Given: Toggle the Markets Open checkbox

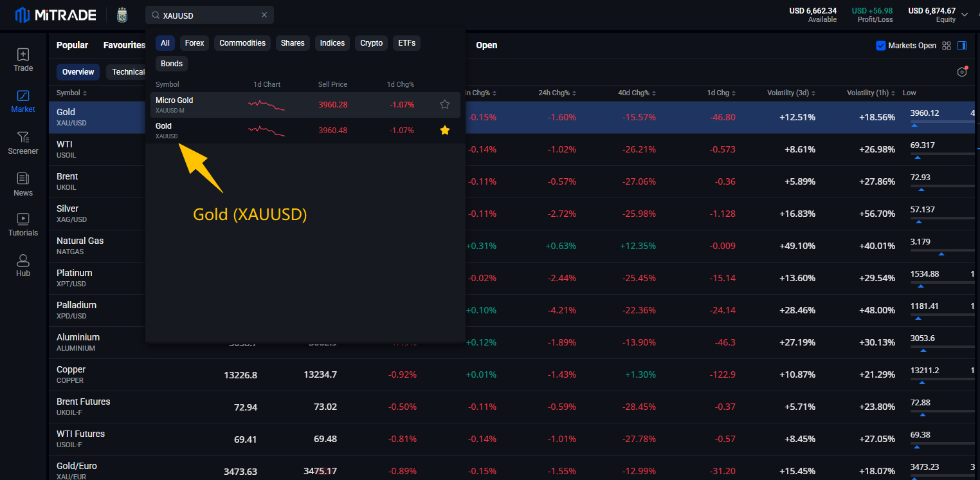Looking at the screenshot, I should 881,46.
